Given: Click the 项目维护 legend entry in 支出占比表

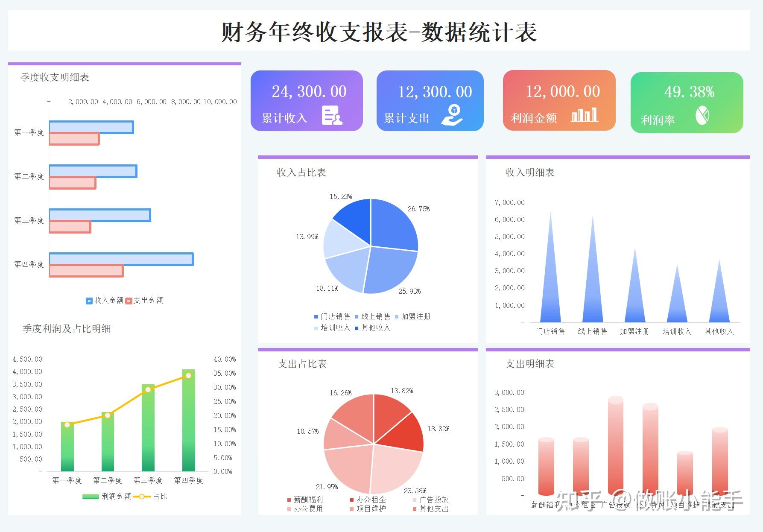Looking at the screenshot, I should (368, 509).
